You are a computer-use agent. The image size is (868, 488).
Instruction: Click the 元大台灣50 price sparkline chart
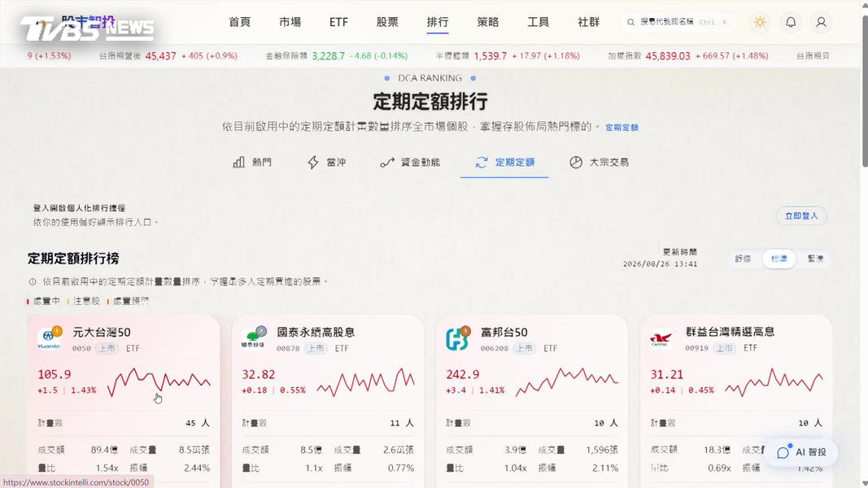tap(159, 381)
